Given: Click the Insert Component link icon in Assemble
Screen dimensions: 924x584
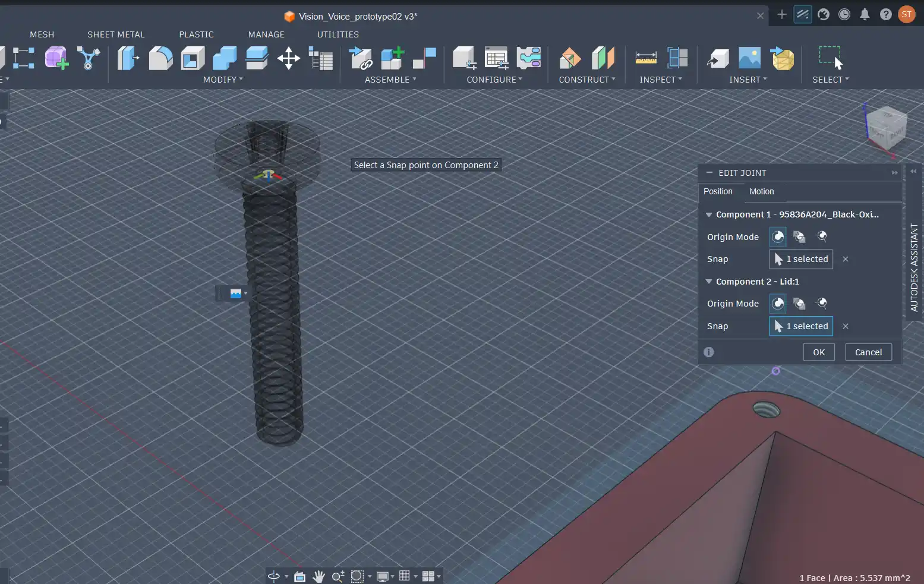Looking at the screenshot, I should (361, 58).
